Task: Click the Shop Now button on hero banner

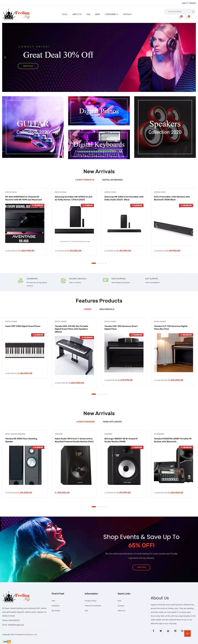Action: 28,66
